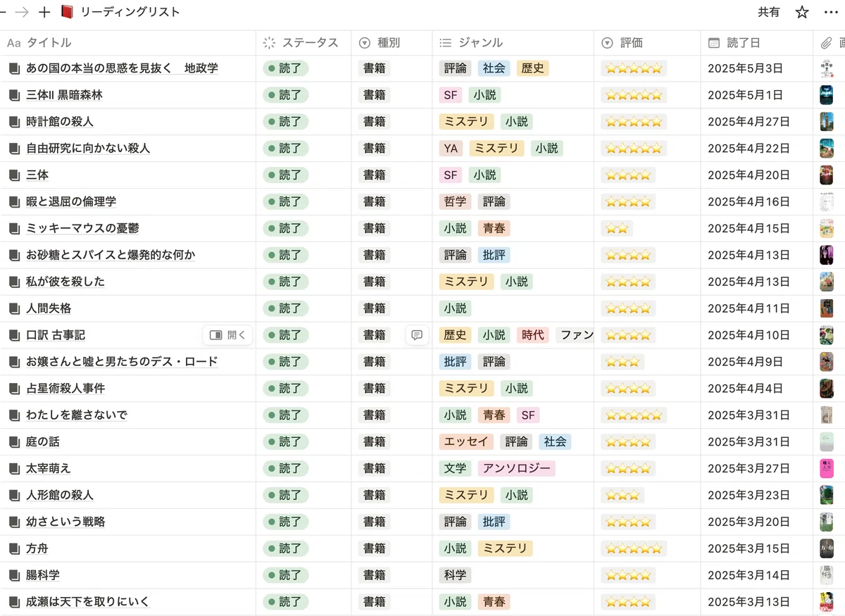Open cover thumbnail for 方舟
The image size is (845, 616).
(x=827, y=548)
